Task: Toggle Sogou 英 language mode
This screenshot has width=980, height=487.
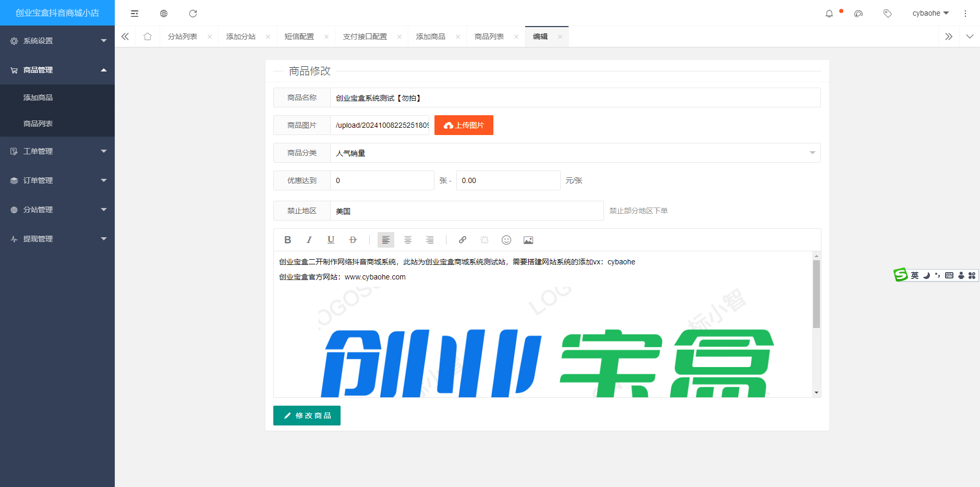Action: coord(915,275)
